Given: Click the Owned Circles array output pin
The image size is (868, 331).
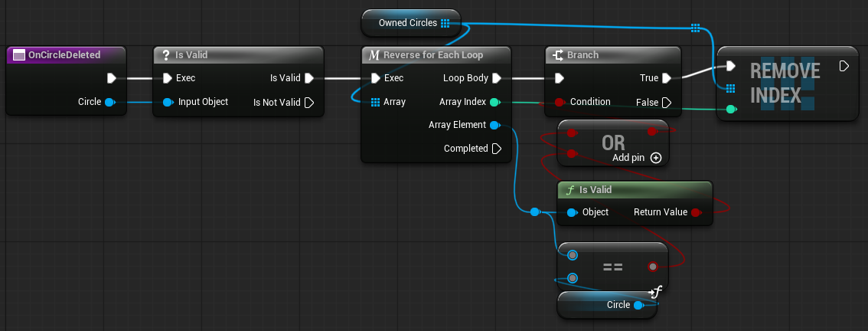Looking at the screenshot, I should point(445,23).
